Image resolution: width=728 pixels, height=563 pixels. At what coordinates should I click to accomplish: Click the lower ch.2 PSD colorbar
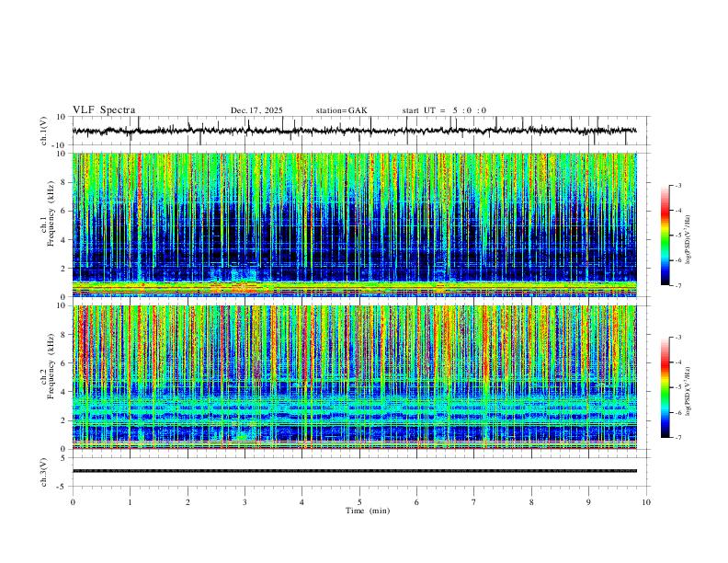coord(665,387)
